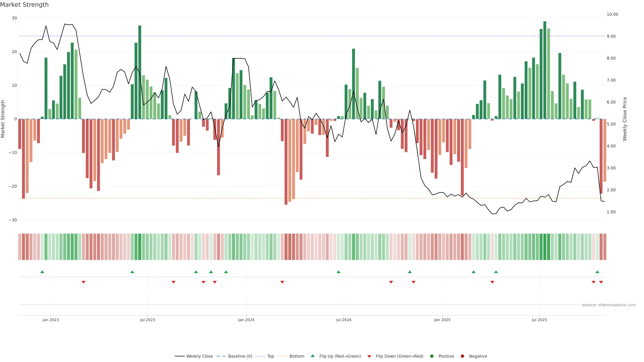Click the first flip-up marker before Jan 2023
The width and height of the screenshot is (644, 362).
(x=42, y=272)
